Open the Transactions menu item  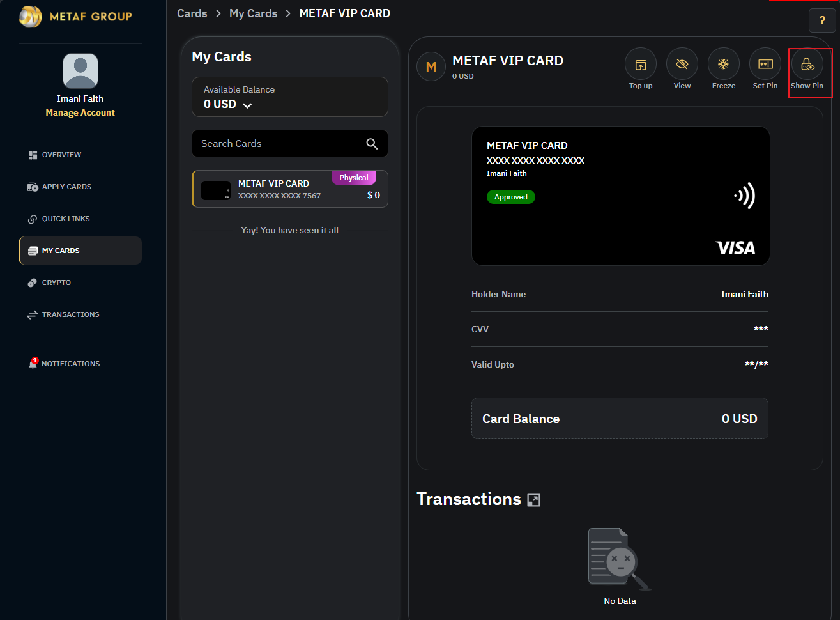[x=80, y=314]
